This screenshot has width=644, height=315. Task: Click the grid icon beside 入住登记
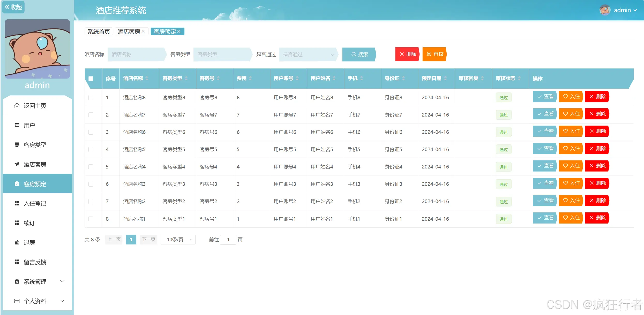pos(17,203)
